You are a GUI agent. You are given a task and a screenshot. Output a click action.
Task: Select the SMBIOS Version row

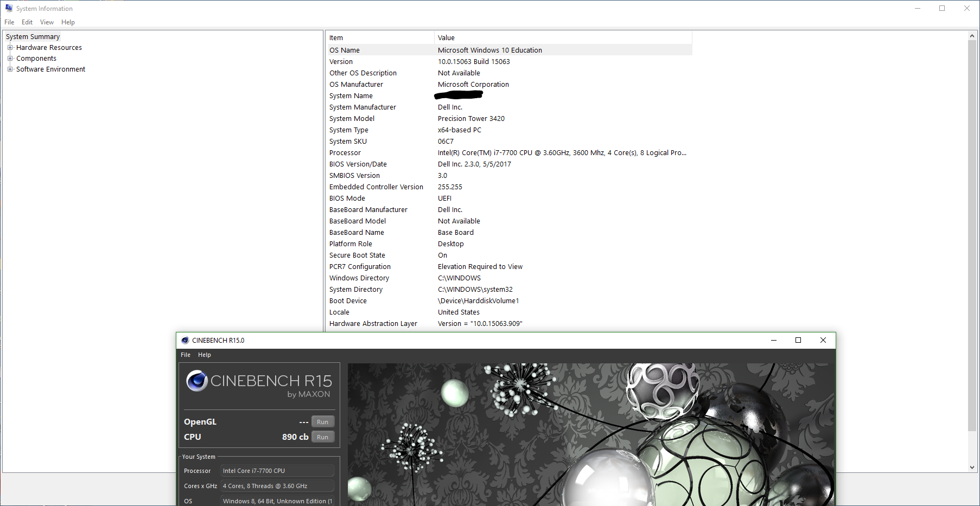pyautogui.click(x=509, y=176)
